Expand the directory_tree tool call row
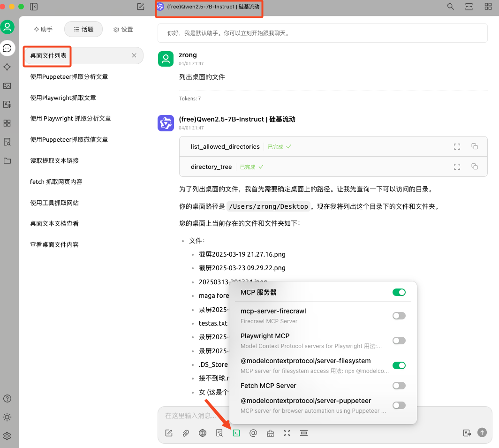The image size is (499, 448). tap(333, 167)
